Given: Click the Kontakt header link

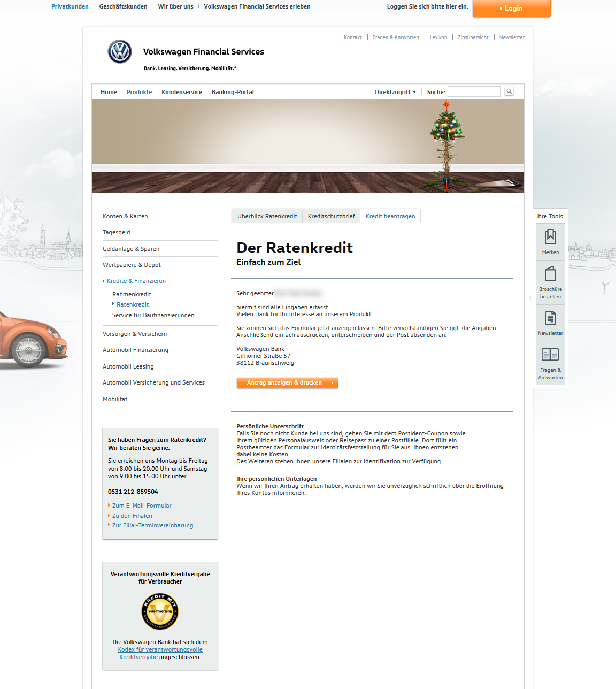Looking at the screenshot, I should point(353,37).
